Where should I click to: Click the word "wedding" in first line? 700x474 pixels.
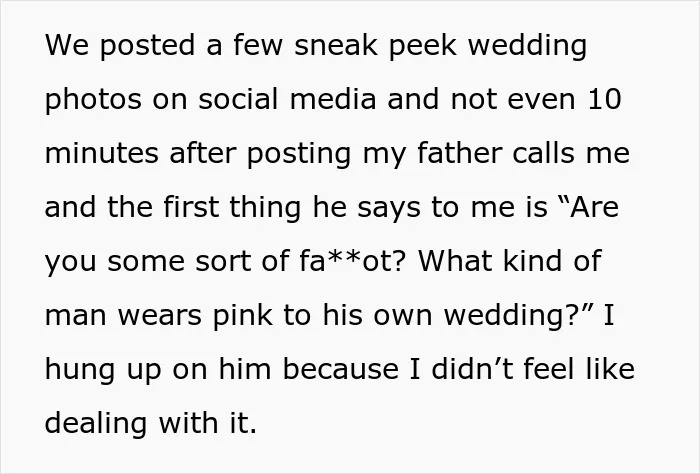pyautogui.click(x=527, y=46)
